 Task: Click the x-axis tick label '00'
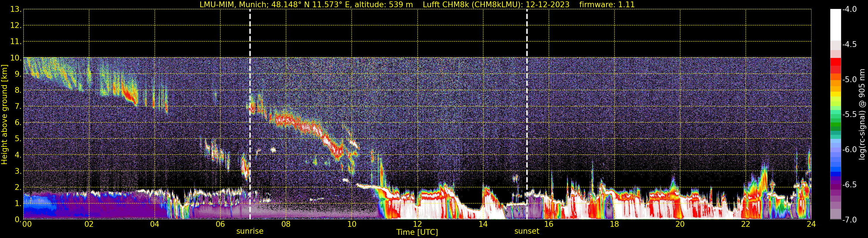coord(27,224)
